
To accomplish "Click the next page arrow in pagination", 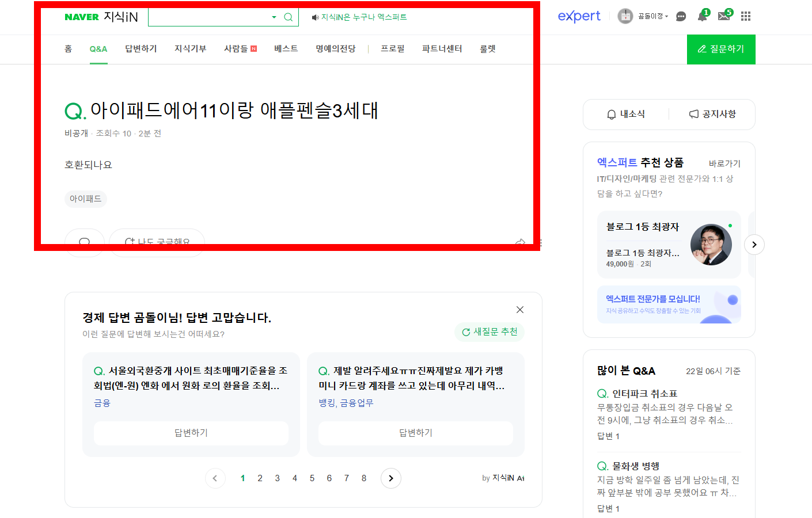I will [391, 478].
